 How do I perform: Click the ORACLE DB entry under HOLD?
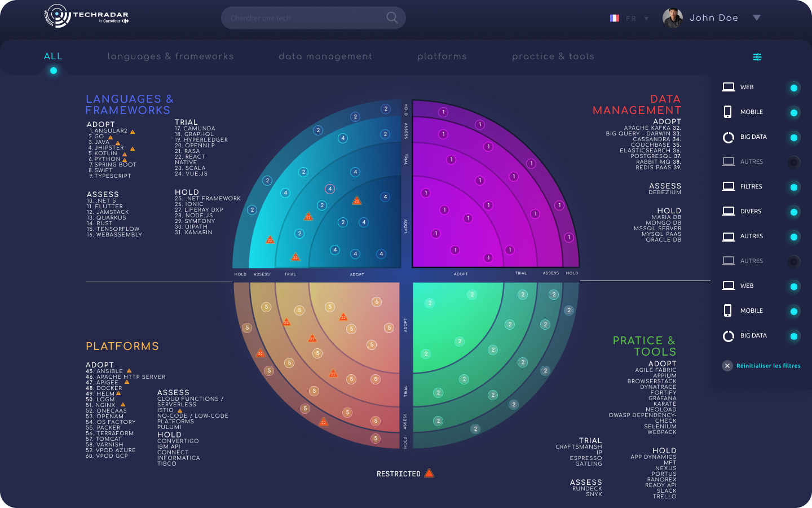664,240
